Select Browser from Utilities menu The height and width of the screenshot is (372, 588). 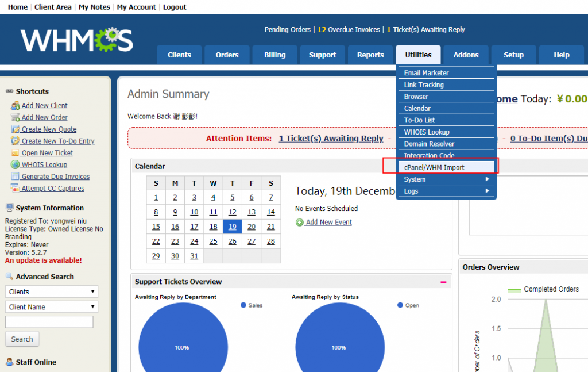[446, 97]
